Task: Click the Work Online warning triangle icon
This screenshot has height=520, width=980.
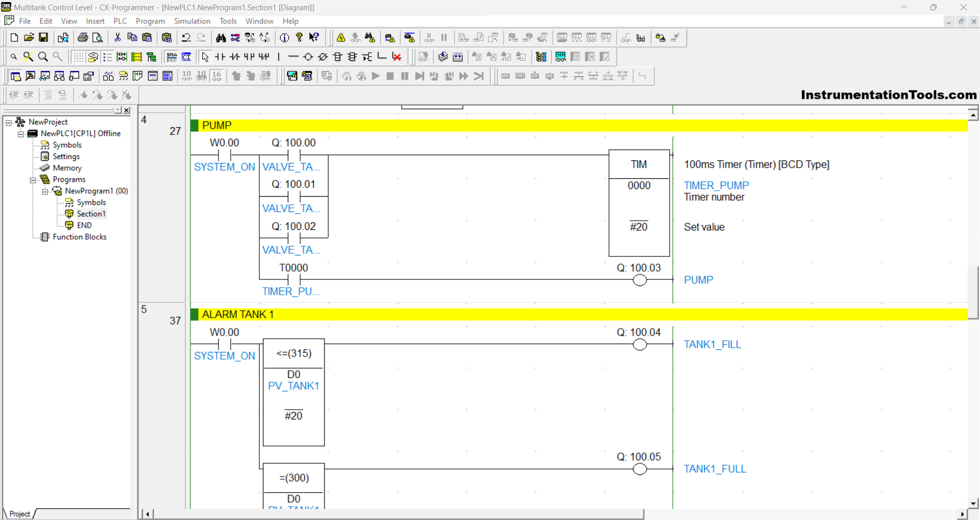Action: pos(341,37)
